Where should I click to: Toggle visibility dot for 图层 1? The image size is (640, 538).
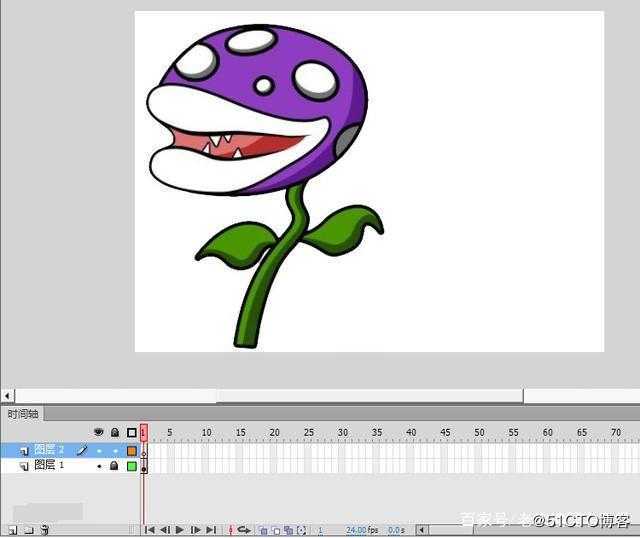99,466
